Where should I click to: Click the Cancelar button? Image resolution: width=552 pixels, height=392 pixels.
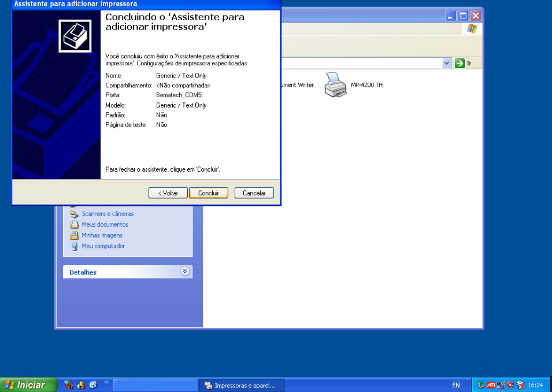click(x=254, y=193)
